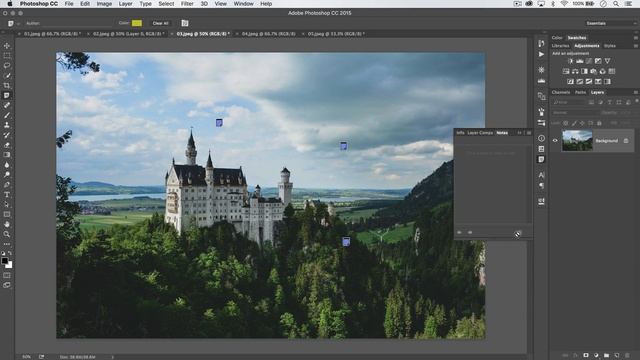Select the Brush tool
The image size is (640, 360).
pos(7,115)
